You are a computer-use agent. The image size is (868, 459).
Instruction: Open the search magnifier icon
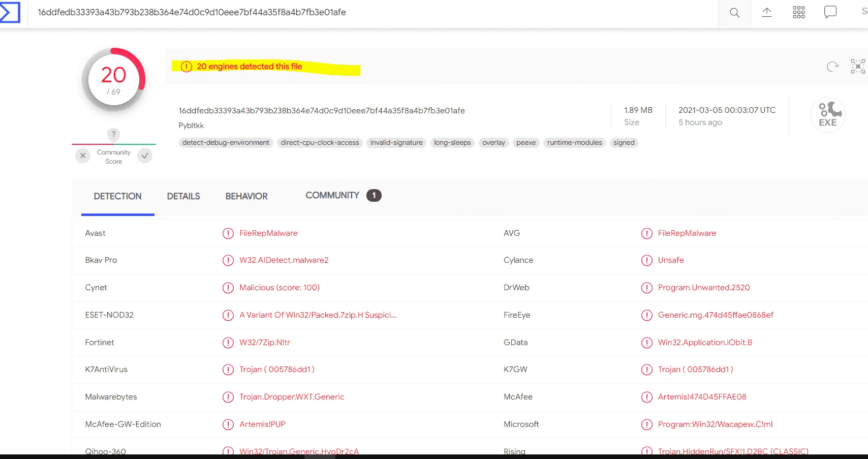click(x=734, y=13)
